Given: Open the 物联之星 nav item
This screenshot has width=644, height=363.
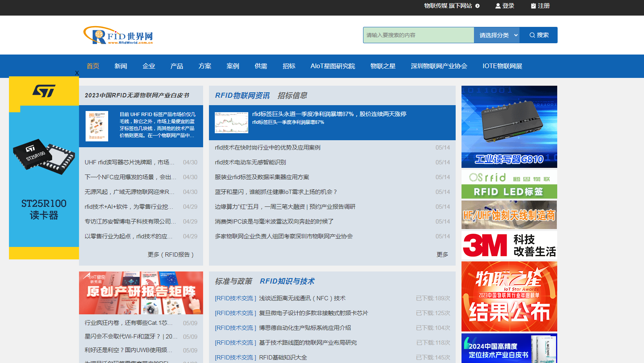Looking at the screenshot, I should [x=383, y=66].
